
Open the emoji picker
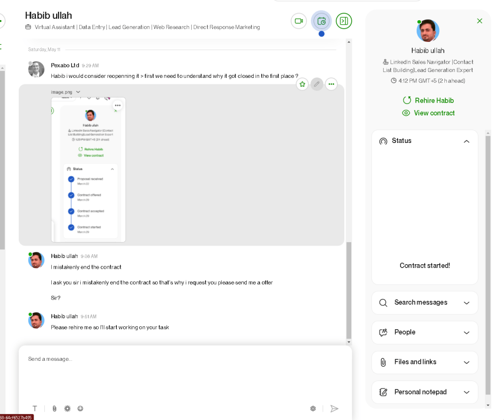pos(80,409)
